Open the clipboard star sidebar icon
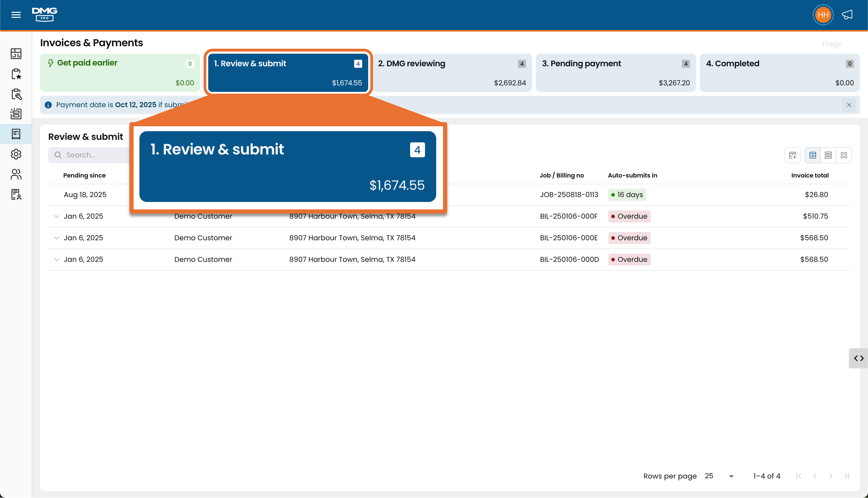 16,74
